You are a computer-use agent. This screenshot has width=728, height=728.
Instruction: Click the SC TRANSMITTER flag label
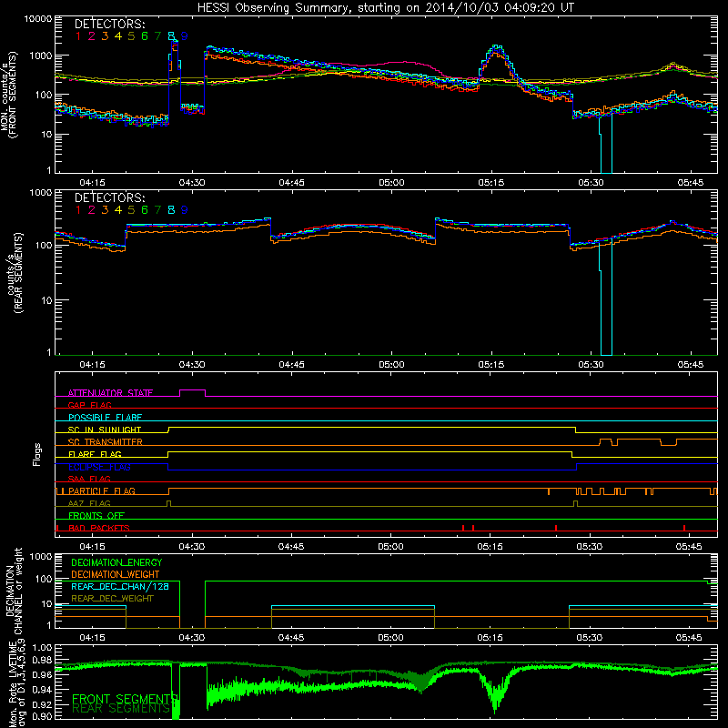pyautogui.click(x=105, y=442)
